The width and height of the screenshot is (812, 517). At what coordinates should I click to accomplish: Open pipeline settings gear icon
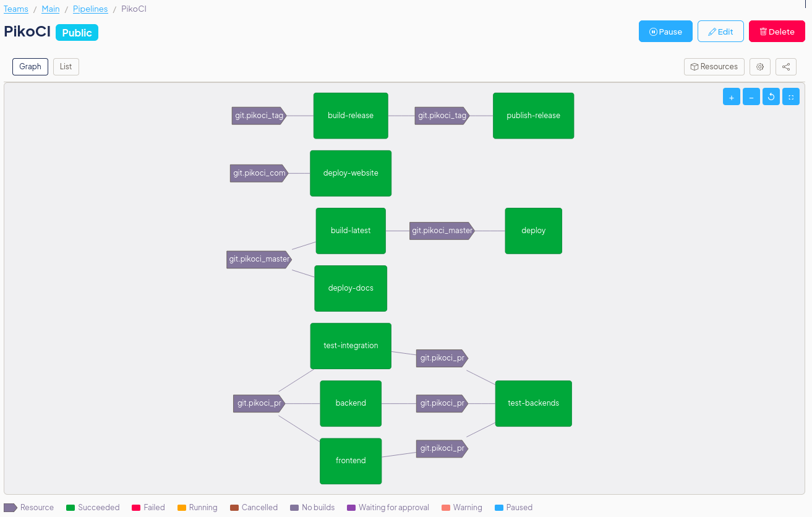pyautogui.click(x=760, y=67)
